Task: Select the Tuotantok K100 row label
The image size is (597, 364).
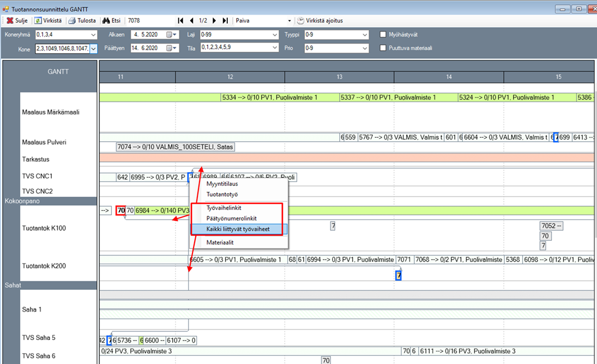Action: pyautogui.click(x=44, y=228)
